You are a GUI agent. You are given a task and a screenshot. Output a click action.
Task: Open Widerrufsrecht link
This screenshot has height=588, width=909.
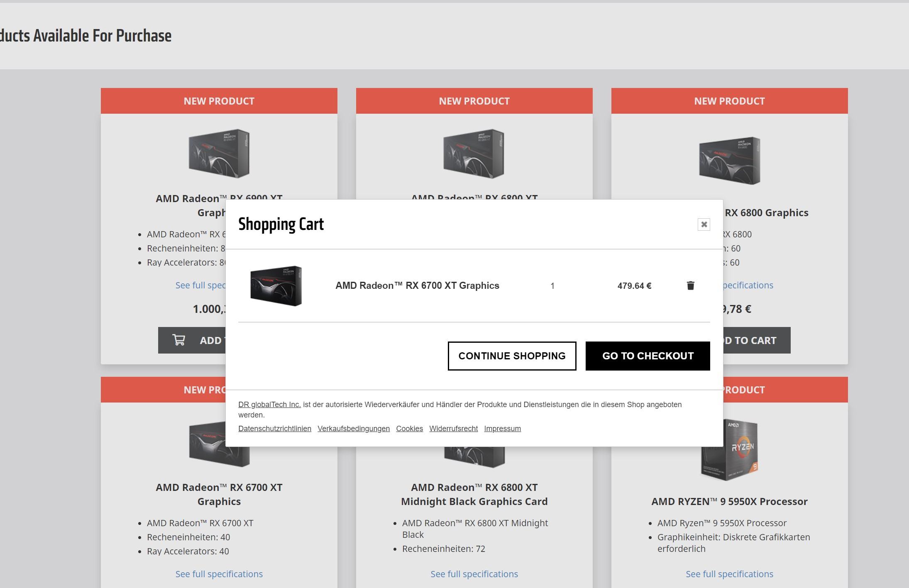[x=453, y=429]
